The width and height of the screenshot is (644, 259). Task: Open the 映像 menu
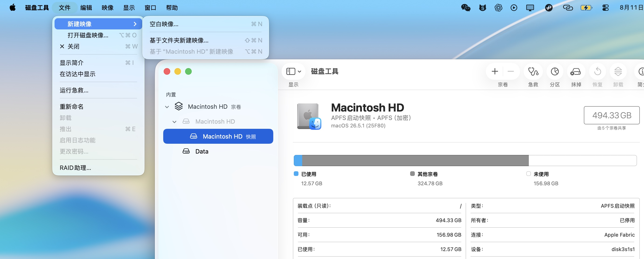(107, 8)
